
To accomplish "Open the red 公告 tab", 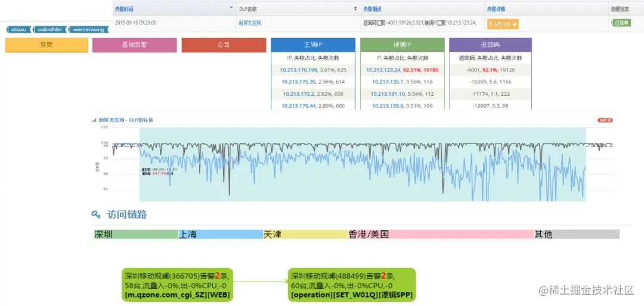I will point(224,45).
